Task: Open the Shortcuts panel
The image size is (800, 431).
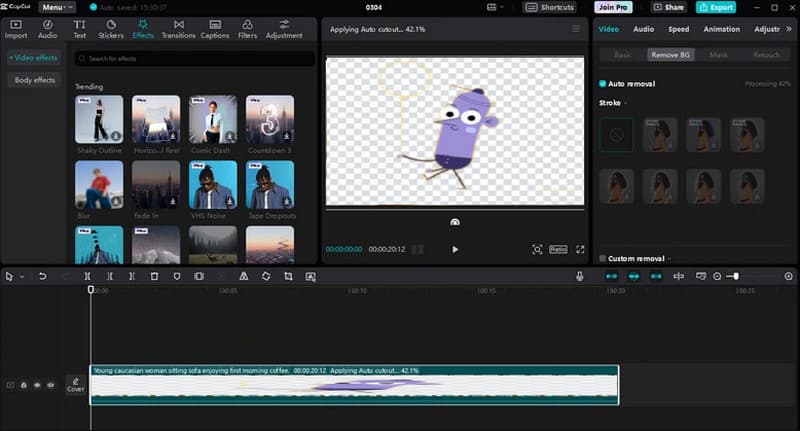Action: [x=549, y=7]
